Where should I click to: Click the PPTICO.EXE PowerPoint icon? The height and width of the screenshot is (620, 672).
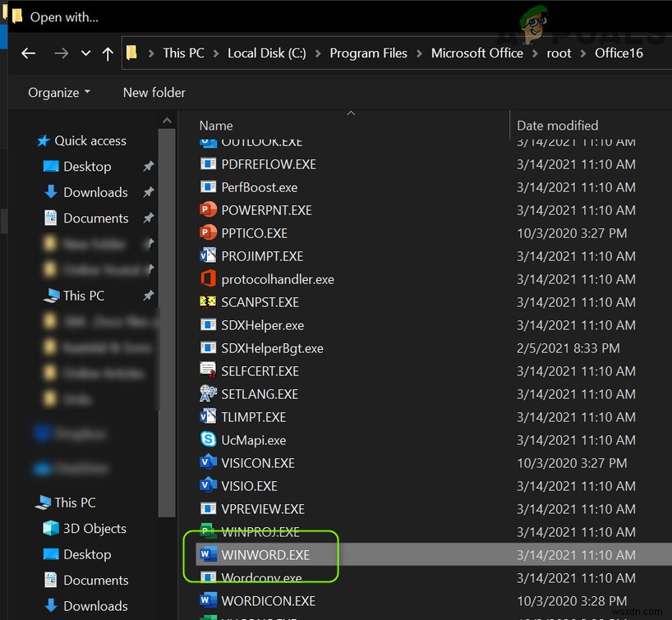pos(206,233)
